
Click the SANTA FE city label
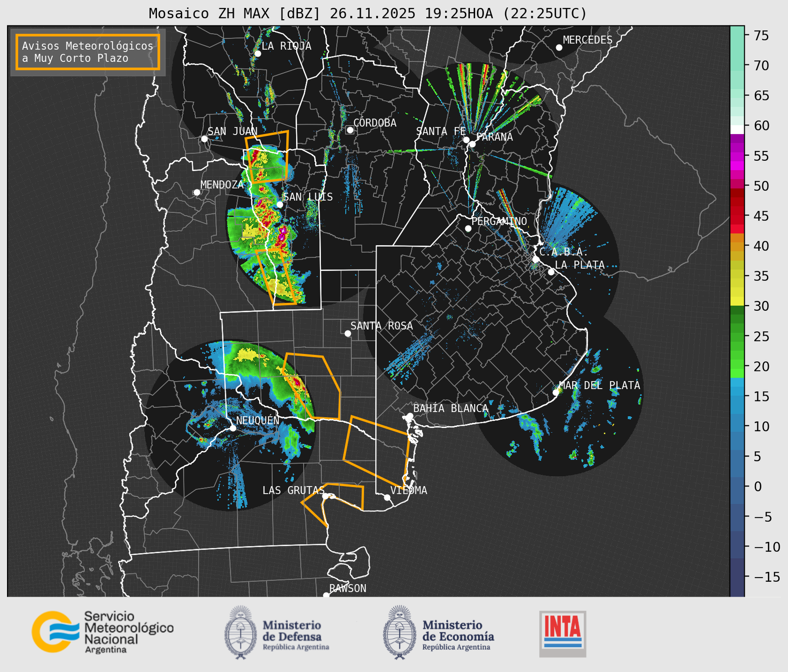pos(441,131)
